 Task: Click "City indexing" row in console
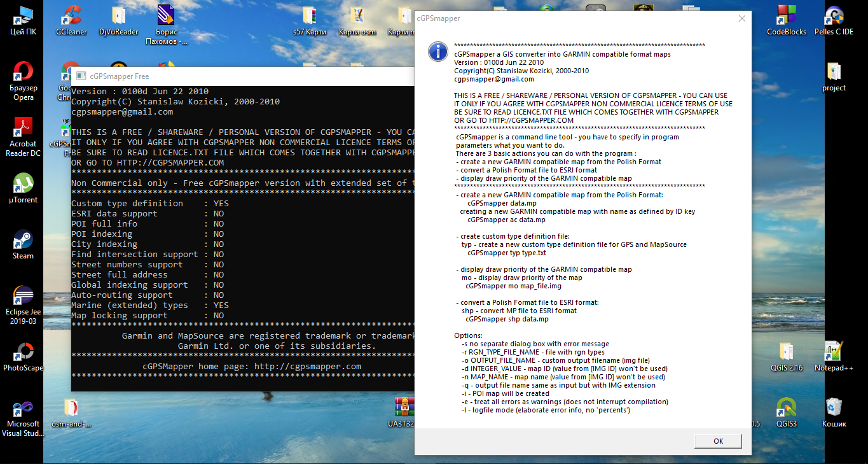coord(148,244)
